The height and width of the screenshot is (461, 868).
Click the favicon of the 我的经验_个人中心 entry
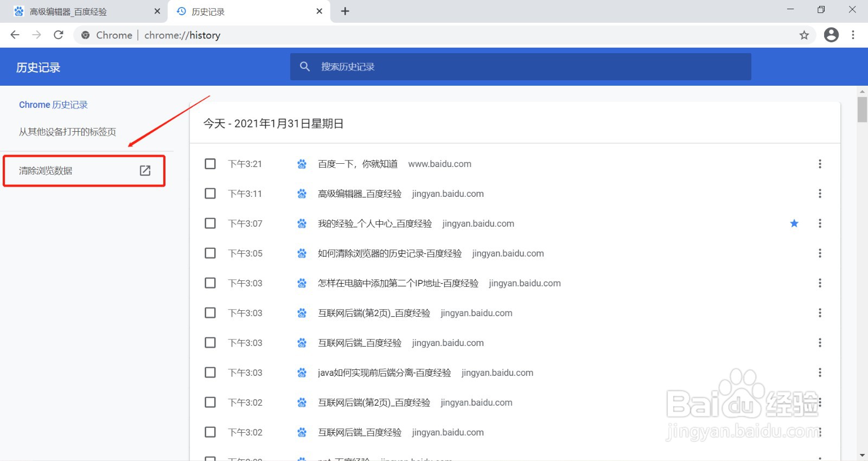pos(302,223)
